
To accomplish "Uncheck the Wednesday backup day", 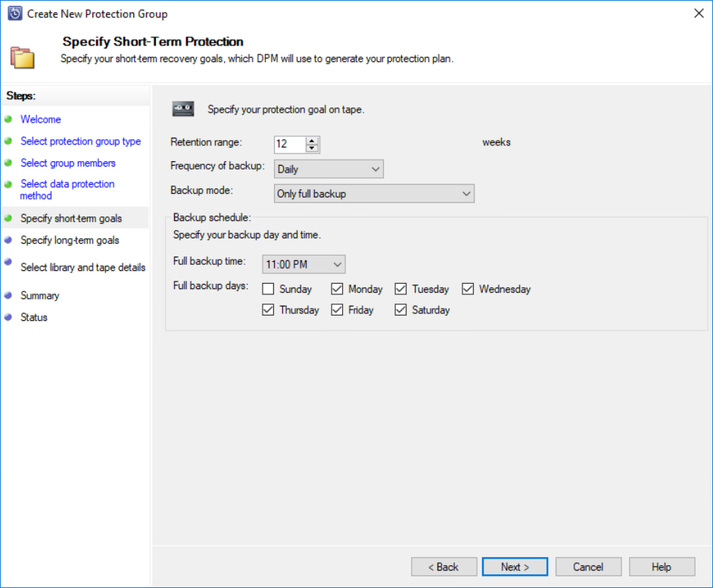I will click(468, 289).
